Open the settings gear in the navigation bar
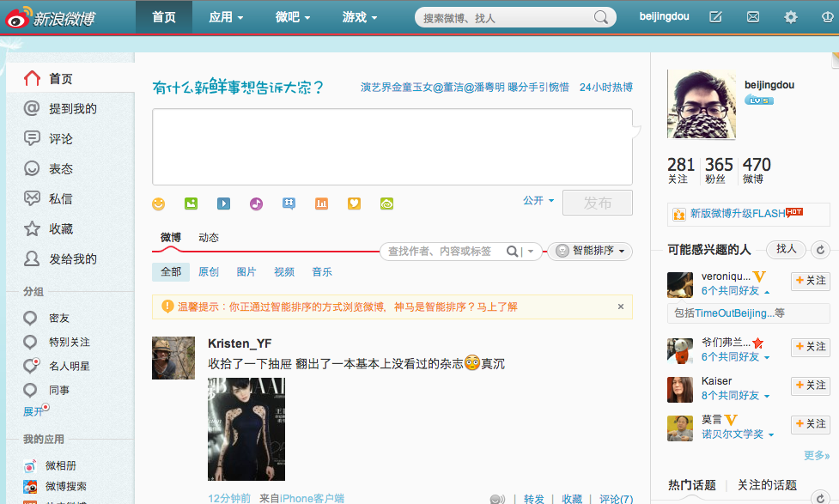Screen dimensions: 839x504 pyautogui.click(x=791, y=16)
